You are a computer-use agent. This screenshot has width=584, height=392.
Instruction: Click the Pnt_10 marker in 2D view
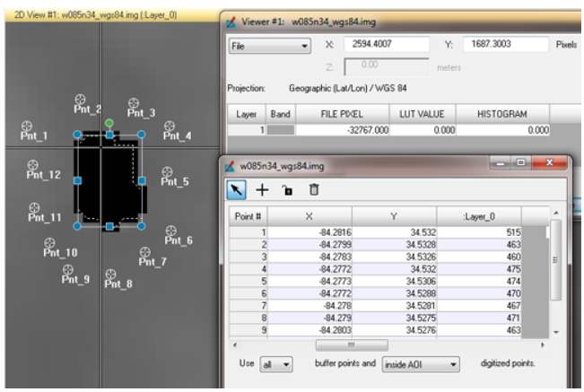pos(49,243)
